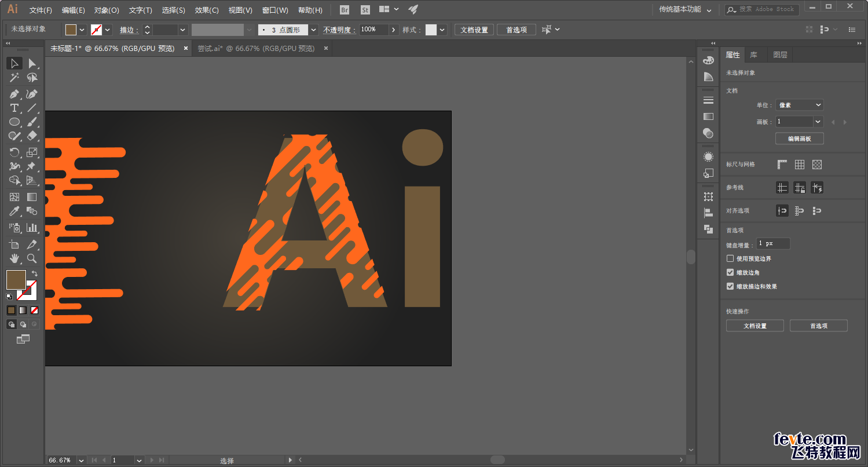
Task: Open the 对象(O) menu
Action: point(107,10)
